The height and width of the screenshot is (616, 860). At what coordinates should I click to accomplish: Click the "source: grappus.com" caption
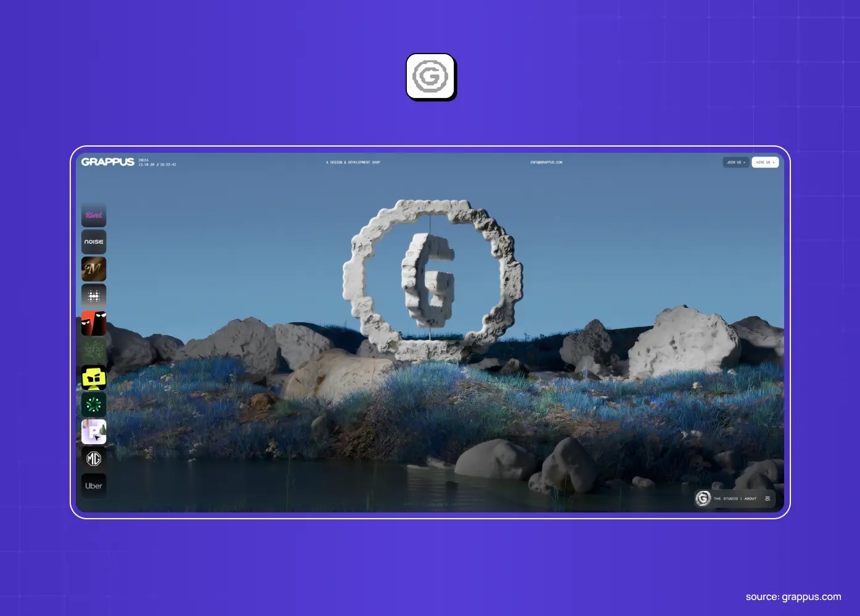point(793,596)
